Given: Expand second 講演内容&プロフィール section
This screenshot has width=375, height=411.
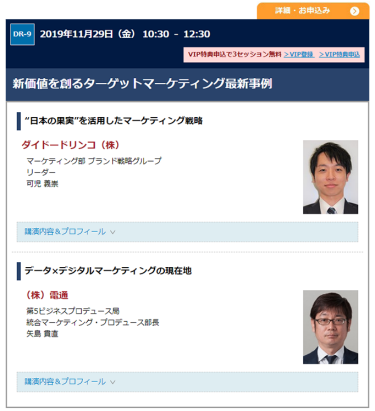Looking at the screenshot, I should (x=187, y=382).
